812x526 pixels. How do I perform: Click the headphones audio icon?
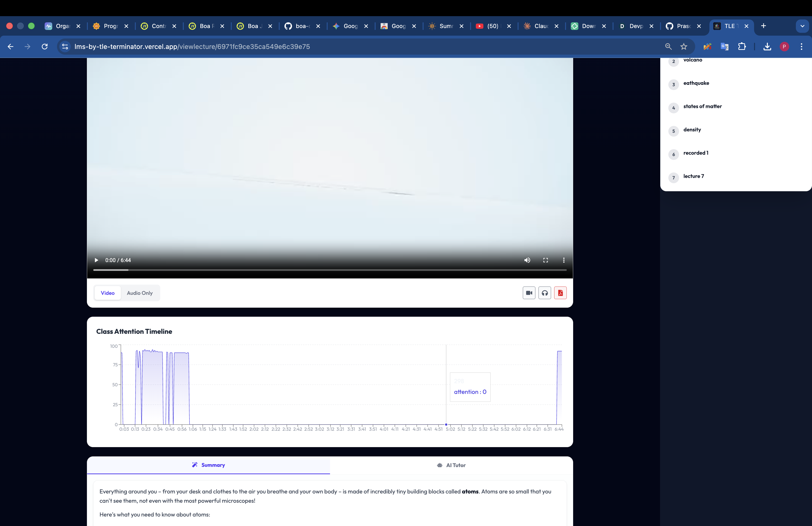click(544, 293)
